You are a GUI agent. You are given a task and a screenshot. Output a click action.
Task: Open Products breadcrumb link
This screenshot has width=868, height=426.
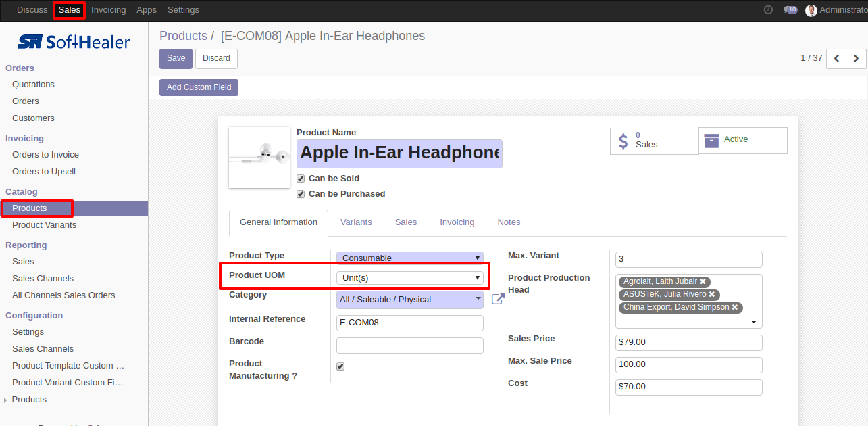[183, 36]
